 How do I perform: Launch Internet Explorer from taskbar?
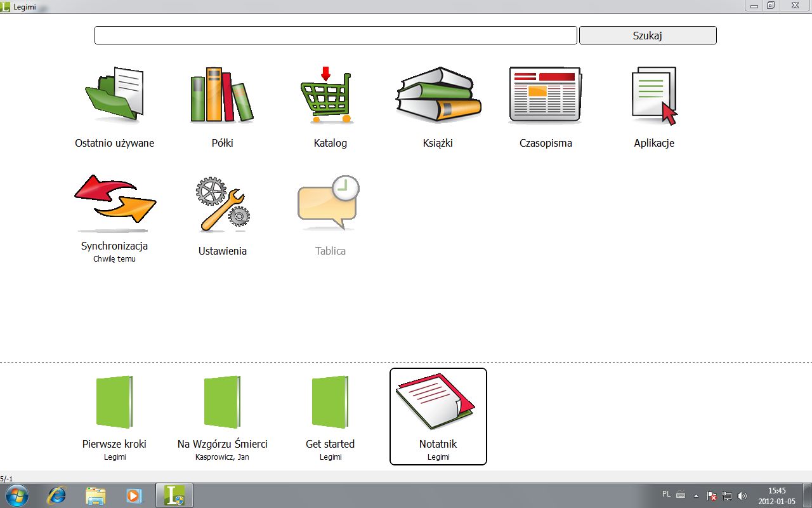(x=56, y=495)
